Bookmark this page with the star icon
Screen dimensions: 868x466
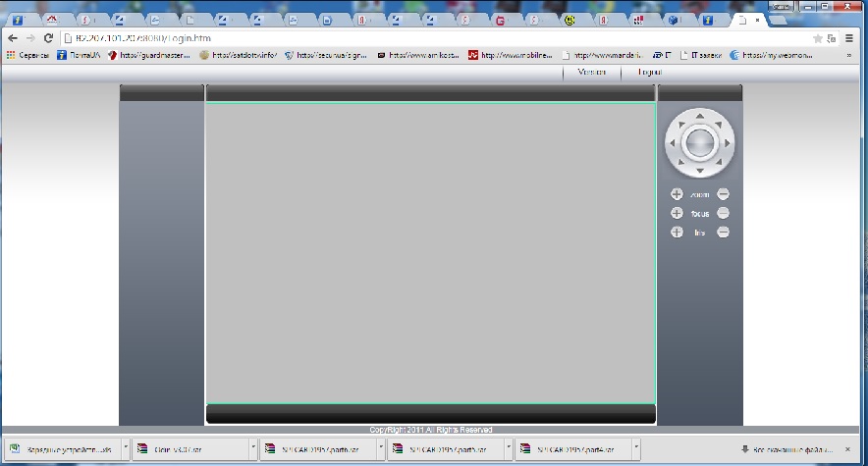coord(817,38)
